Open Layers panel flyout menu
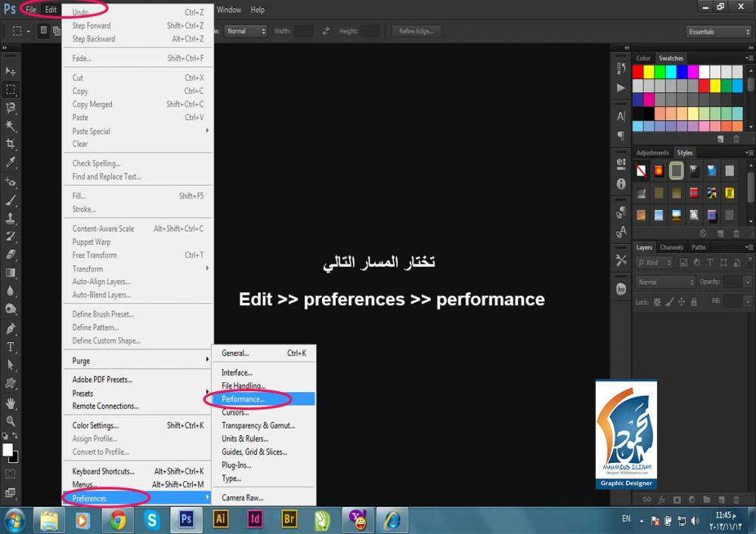756x534 pixels. pyautogui.click(x=749, y=248)
